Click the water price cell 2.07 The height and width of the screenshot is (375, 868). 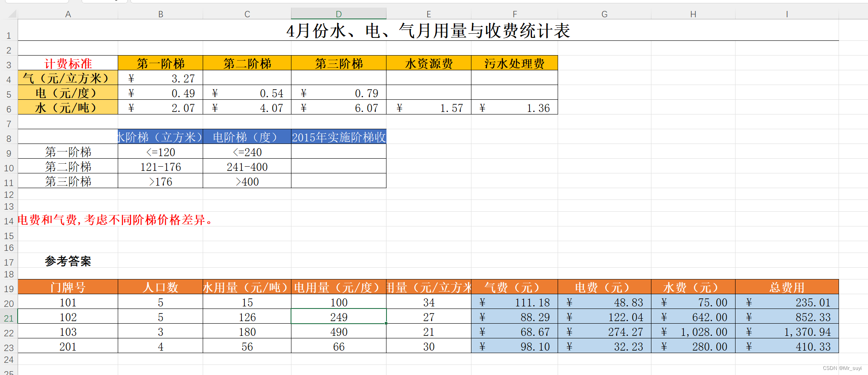pos(161,108)
